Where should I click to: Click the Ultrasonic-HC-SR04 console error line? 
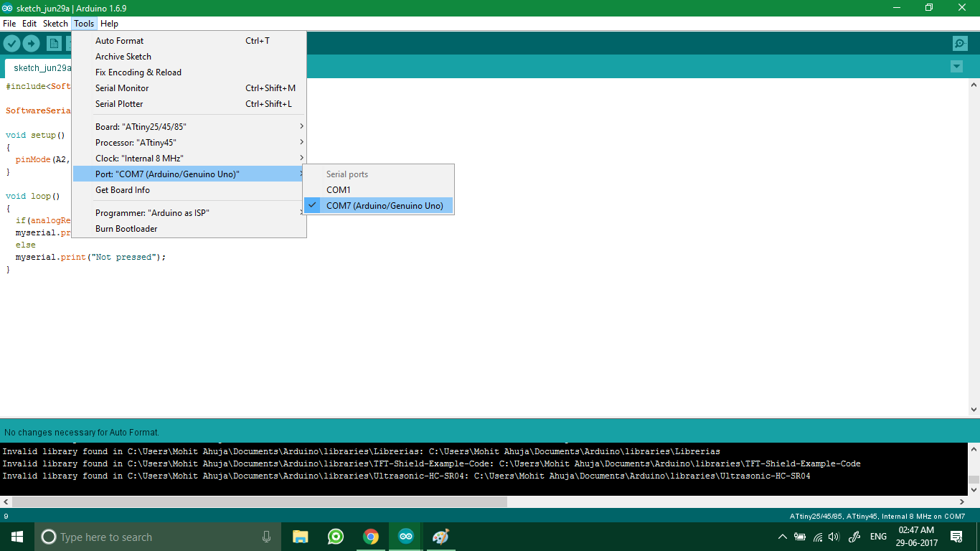(406, 476)
